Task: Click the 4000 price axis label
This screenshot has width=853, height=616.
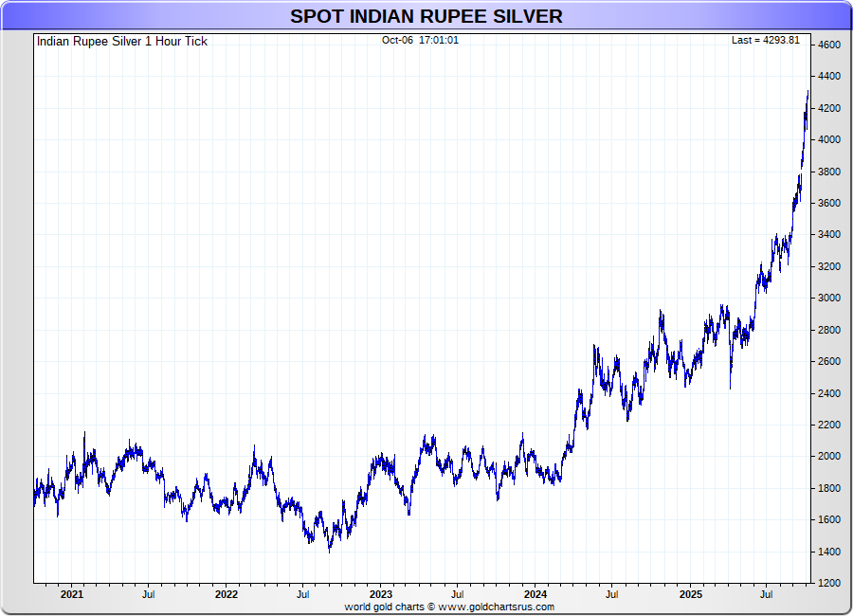Action: (829, 140)
